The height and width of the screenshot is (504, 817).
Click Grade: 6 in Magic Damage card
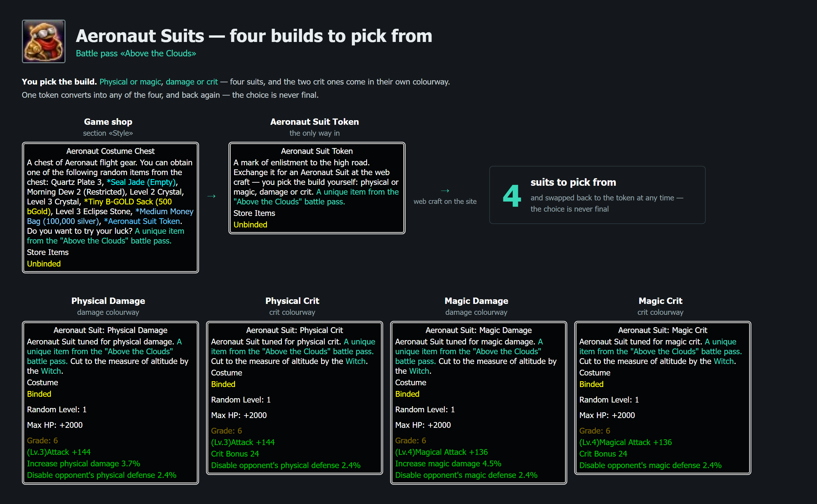[x=411, y=441]
